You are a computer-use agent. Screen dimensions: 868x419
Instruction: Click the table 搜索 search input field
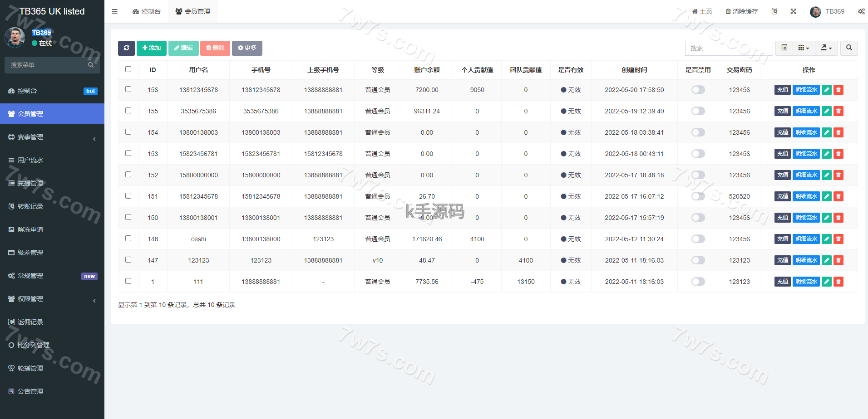[x=729, y=48]
